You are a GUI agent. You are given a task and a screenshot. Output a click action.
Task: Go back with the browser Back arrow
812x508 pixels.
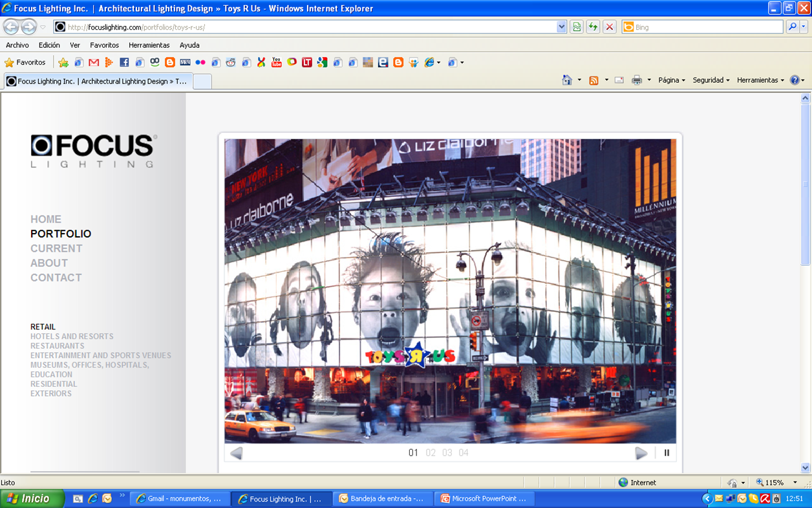pos(11,27)
